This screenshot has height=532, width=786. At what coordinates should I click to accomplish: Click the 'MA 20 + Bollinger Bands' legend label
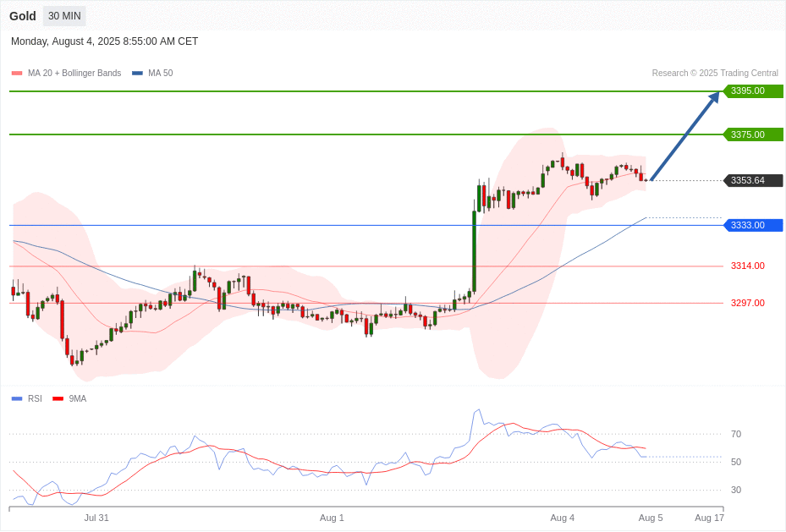[74, 73]
